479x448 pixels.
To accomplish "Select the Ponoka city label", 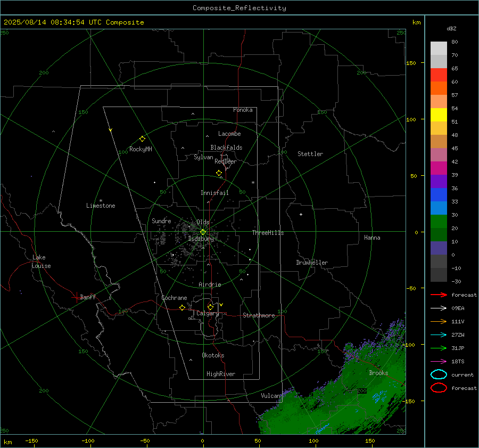I will point(243,110).
